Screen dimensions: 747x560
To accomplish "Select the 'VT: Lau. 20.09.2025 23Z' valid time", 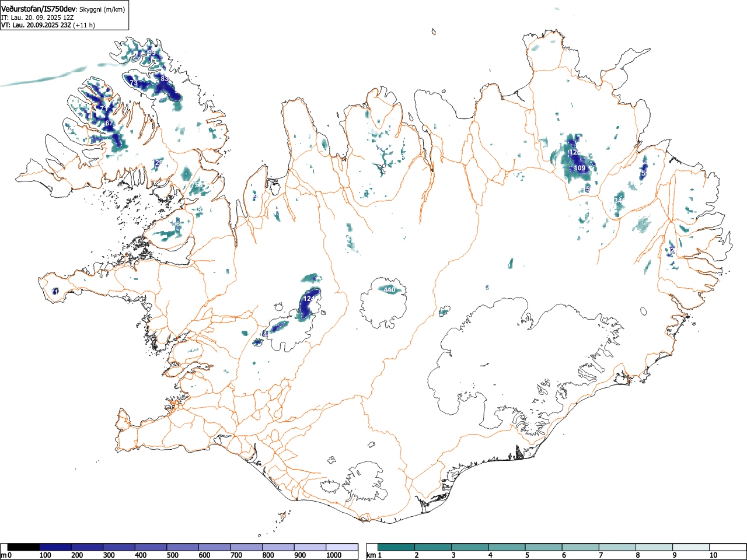I will pyautogui.click(x=36, y=25).
